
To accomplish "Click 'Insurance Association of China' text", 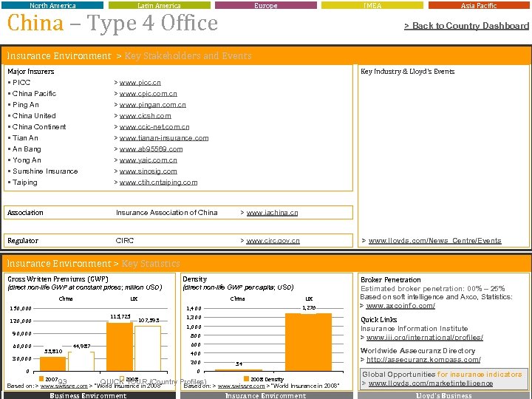I will [166, 213].
